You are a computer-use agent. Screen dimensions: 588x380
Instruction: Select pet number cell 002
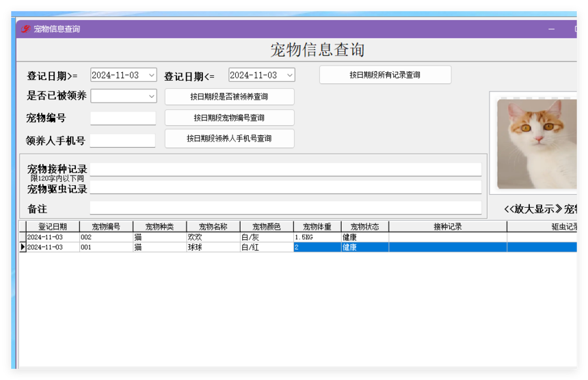pos(106,237)
